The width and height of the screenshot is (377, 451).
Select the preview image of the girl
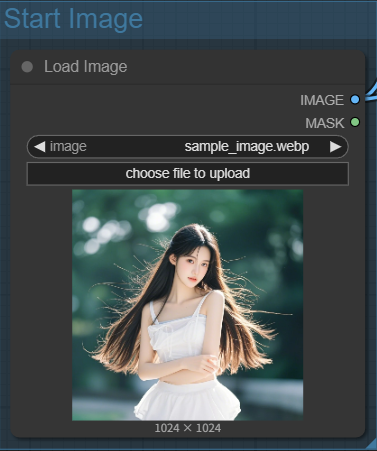point(188,305)
